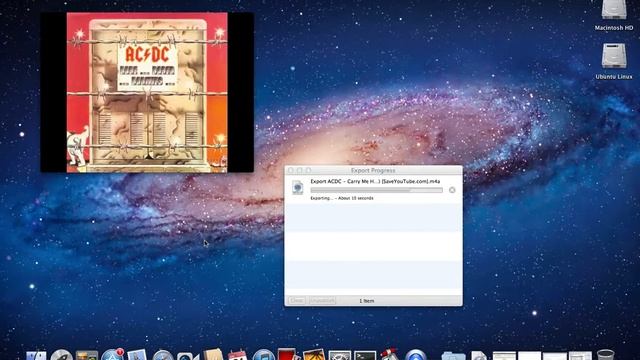Open Terminal in the dock
The image size is (640, 360).
coord(365,355)
